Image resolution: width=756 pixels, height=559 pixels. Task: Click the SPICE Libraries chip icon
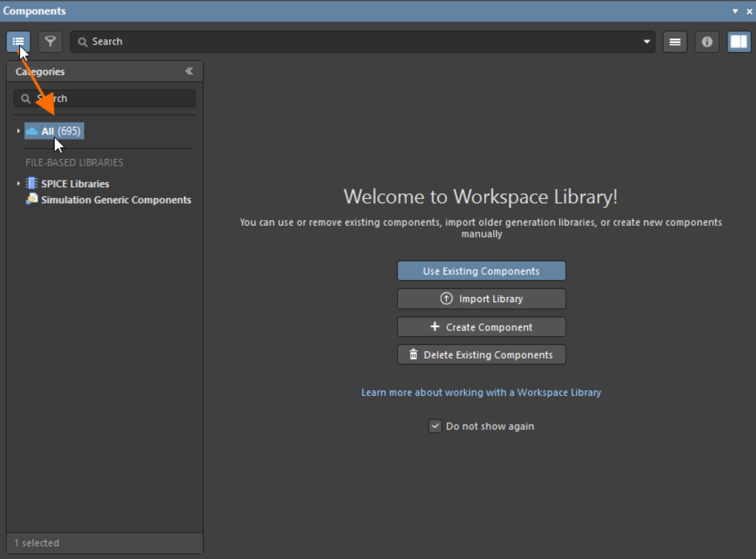[x=31, y=183]
